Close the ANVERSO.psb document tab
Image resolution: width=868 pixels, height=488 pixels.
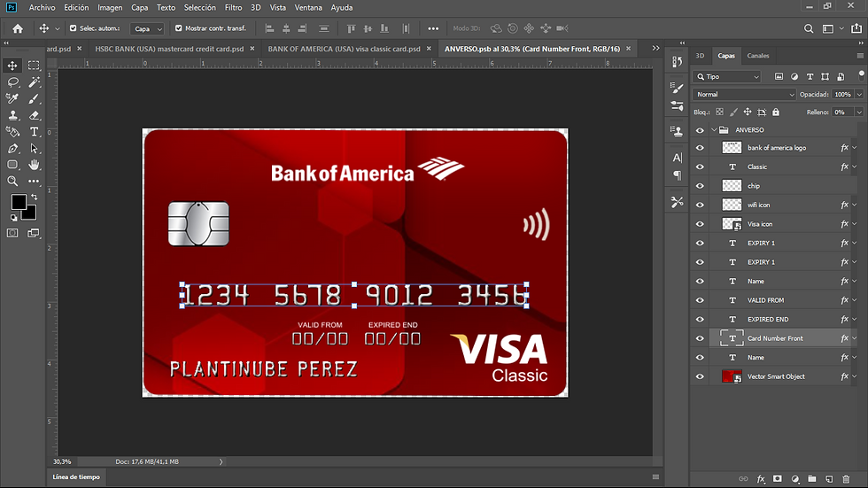click(628, 49)
